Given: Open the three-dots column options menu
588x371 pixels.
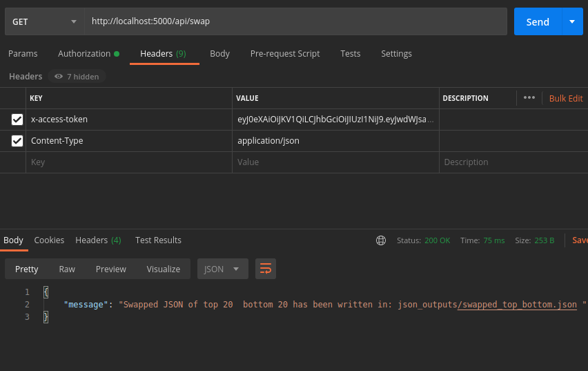Looking at the screenshot, I should click(x=529, y=97).
